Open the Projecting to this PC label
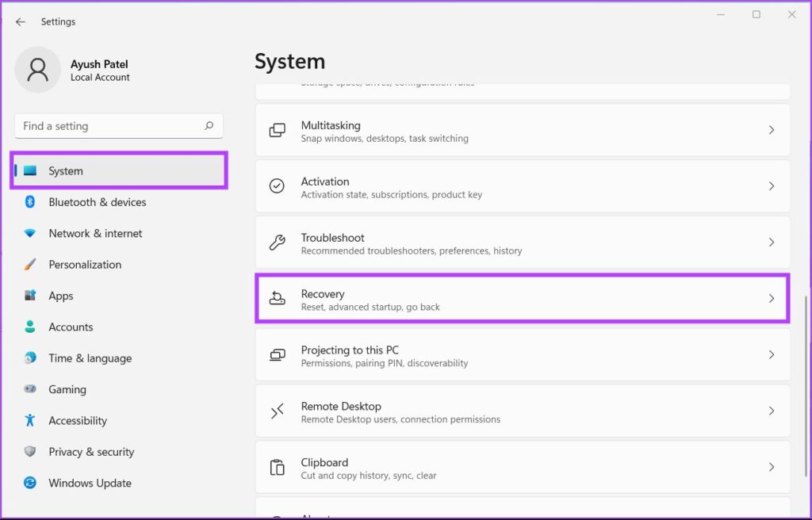Screen dimensions: 812x520 coord(350,350)
